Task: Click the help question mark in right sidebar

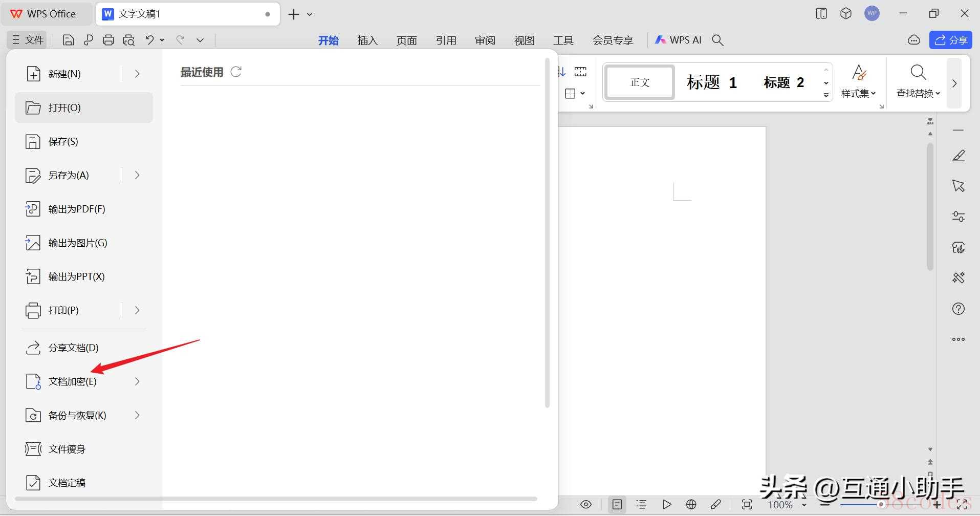Action: (x=958, y=309)
